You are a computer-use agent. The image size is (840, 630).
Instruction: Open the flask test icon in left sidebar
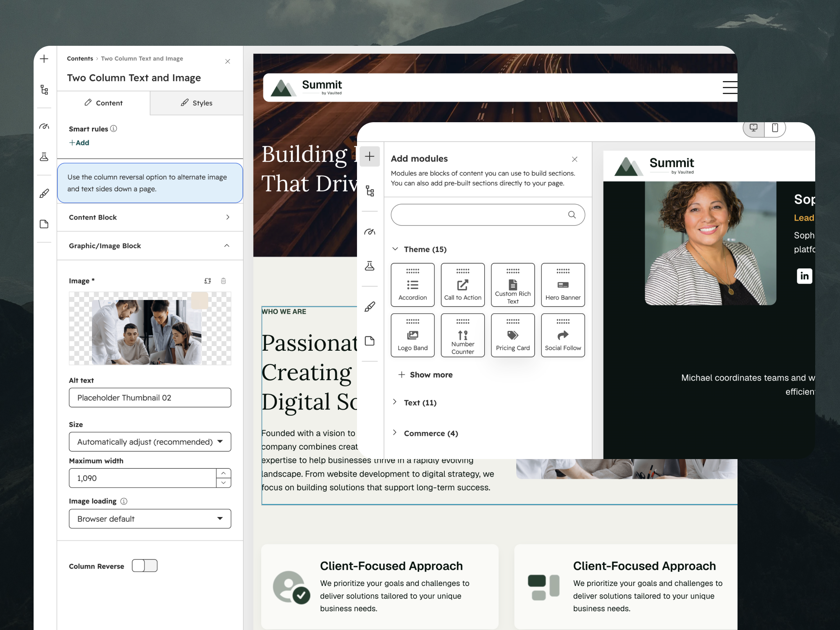pos(44,157)
